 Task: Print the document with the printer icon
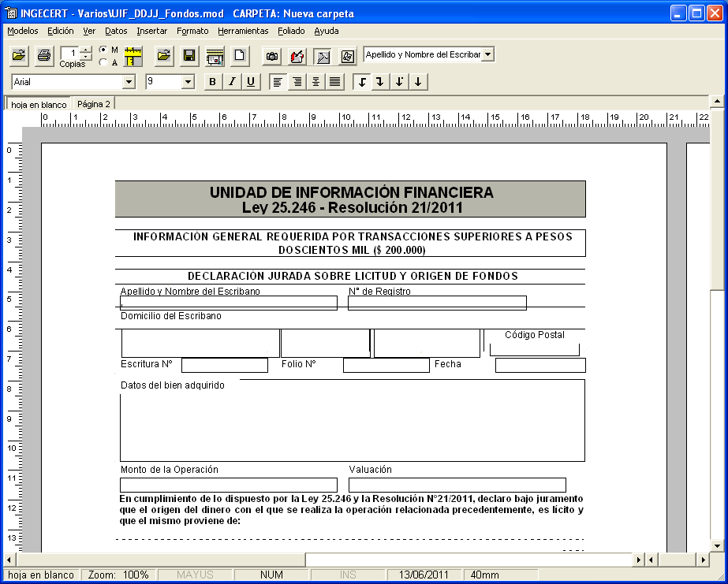(x=44, y=56)
